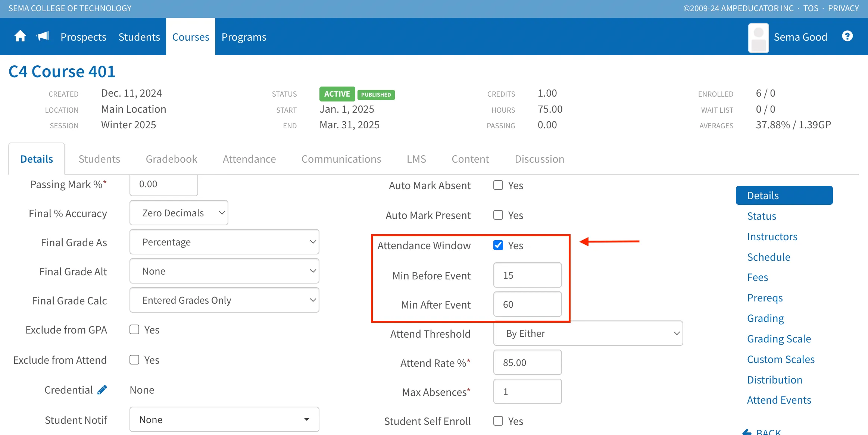Open the Final Grade As dropdown
Screen dimensions: 868x435
(x=224, y=242)
